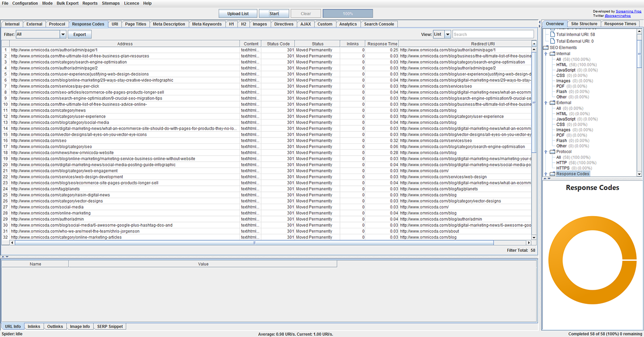Switch to the Inlinks tab at the bottom
This screenshot has height=337, width=644.
coord(34,327)
